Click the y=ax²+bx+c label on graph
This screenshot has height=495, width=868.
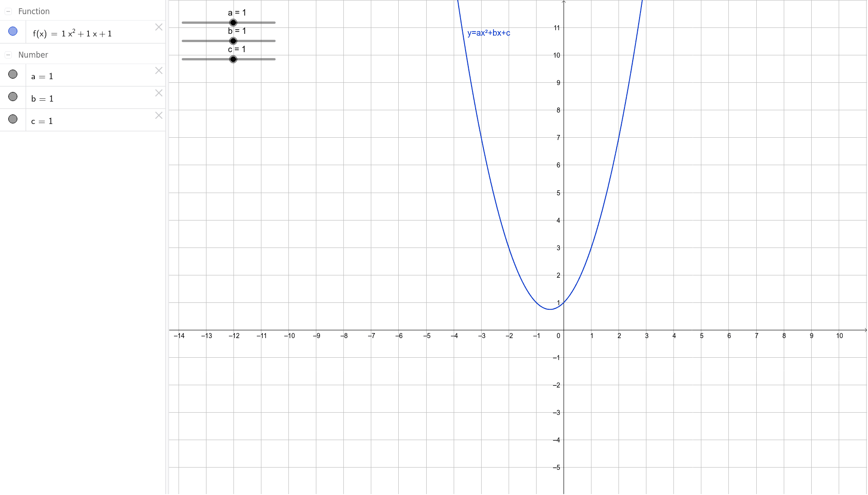coord(488,33)
